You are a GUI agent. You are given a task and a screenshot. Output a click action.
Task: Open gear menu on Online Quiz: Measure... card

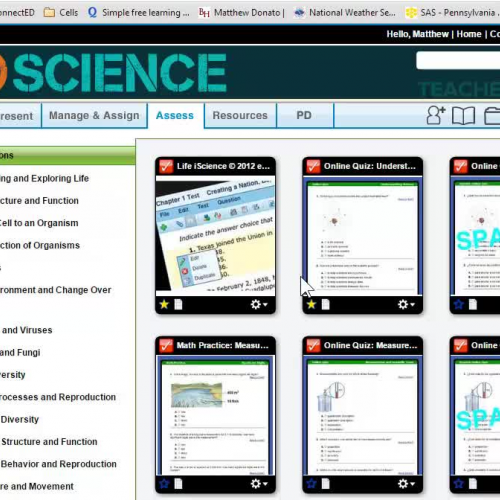pyautogui.click(x=406, y=483)
